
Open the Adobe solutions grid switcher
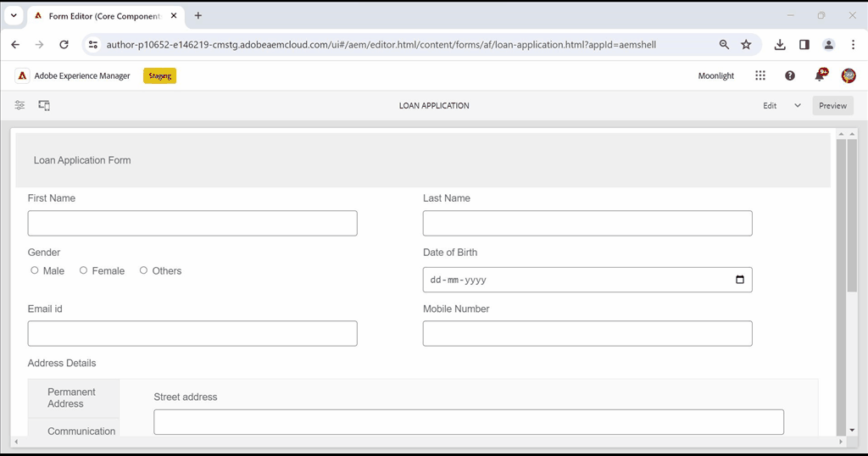pyautogui.click(x=760, y=75)
